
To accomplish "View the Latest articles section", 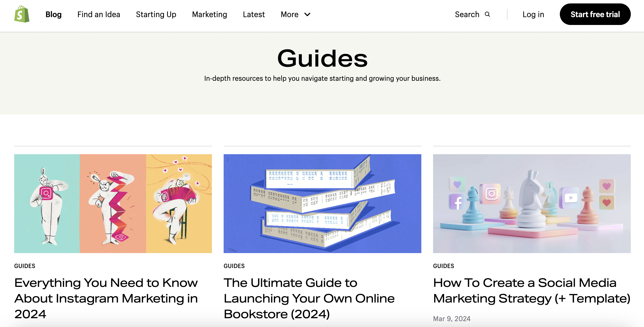I will coord(254,14).
